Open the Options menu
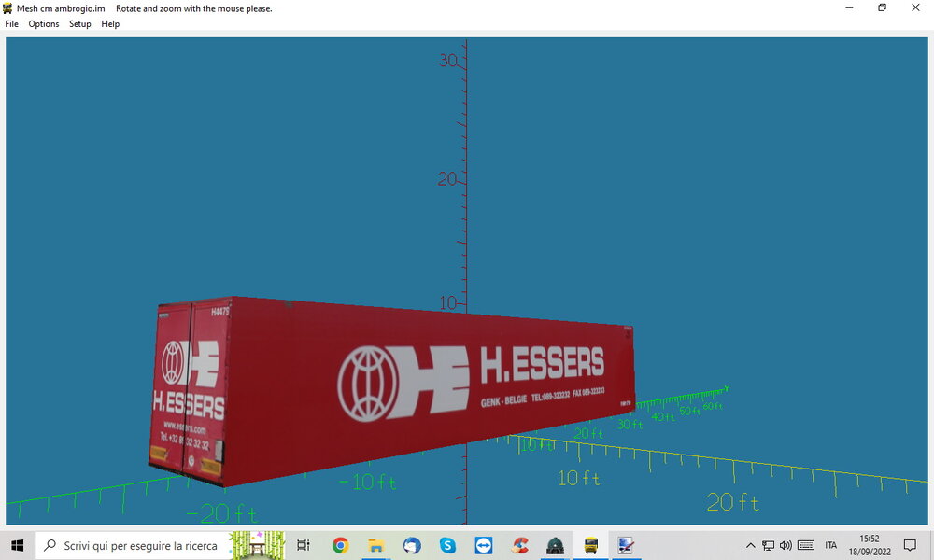Image resolution: width=934 pixels, height=560 pixels. 44,24
